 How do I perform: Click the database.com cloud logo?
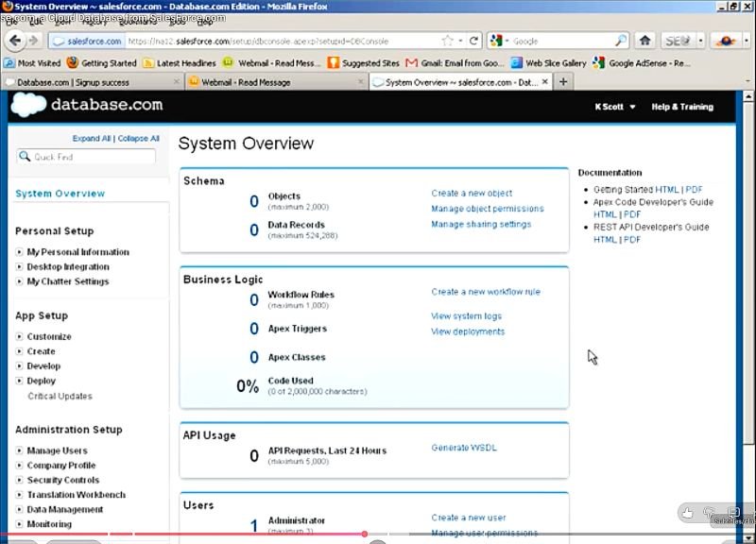pyautogui.click(x=28, y=105)
